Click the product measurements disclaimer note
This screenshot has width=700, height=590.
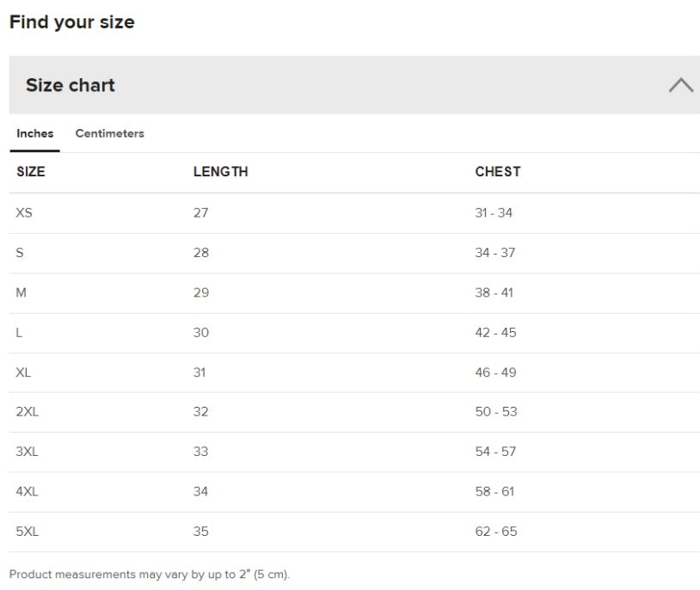click(x=150, y=575)
